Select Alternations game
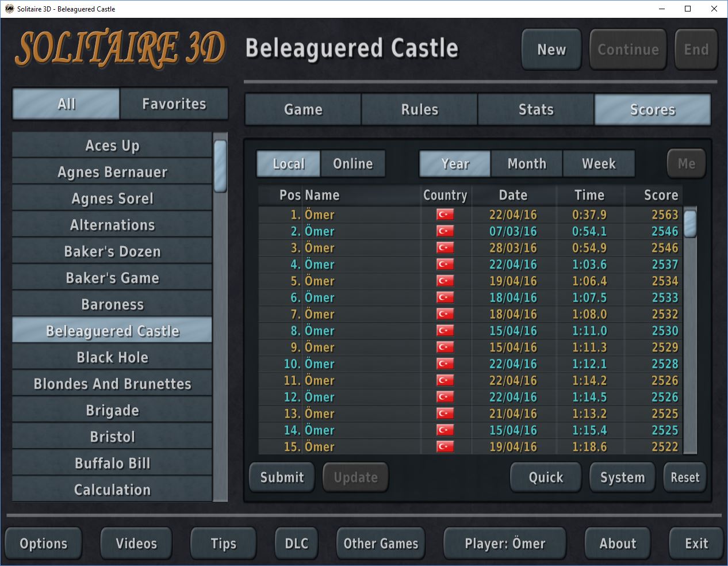The image size is (728, 566). (x=112, y=225)
